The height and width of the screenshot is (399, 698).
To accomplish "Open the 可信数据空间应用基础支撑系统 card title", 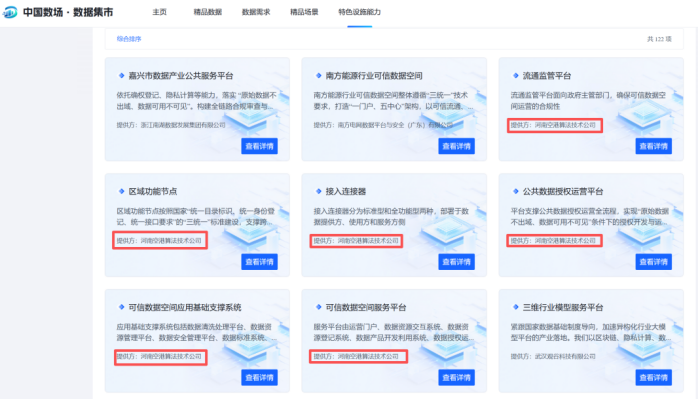I will click(185, 307).
